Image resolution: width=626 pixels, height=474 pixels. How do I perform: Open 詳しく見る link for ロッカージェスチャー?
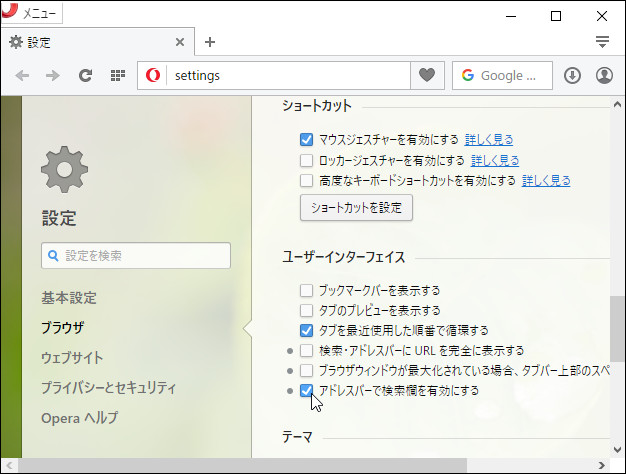tap(495, 161)
